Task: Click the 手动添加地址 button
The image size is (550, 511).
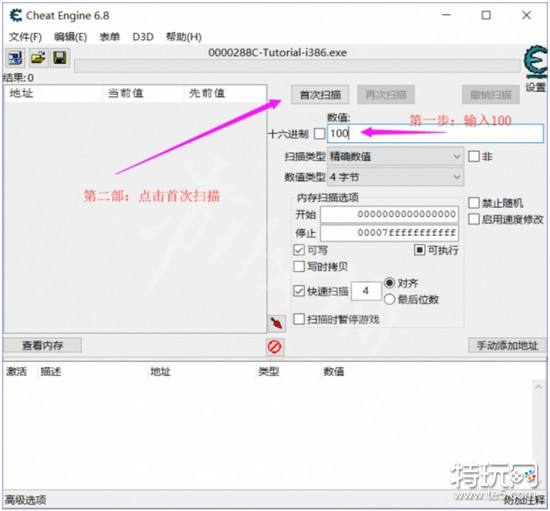Action: coord(507,345)
